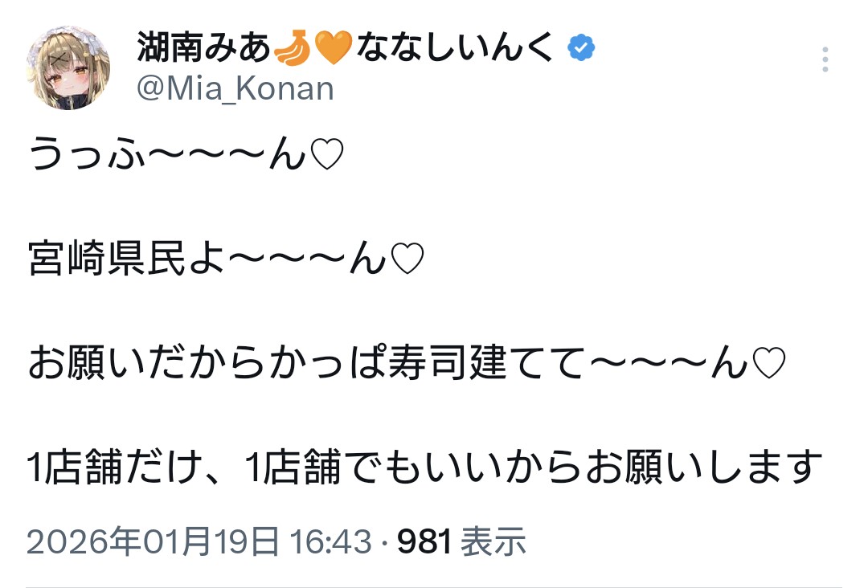Click the 981 view count number
868x588 pixels.
[424, 542]
